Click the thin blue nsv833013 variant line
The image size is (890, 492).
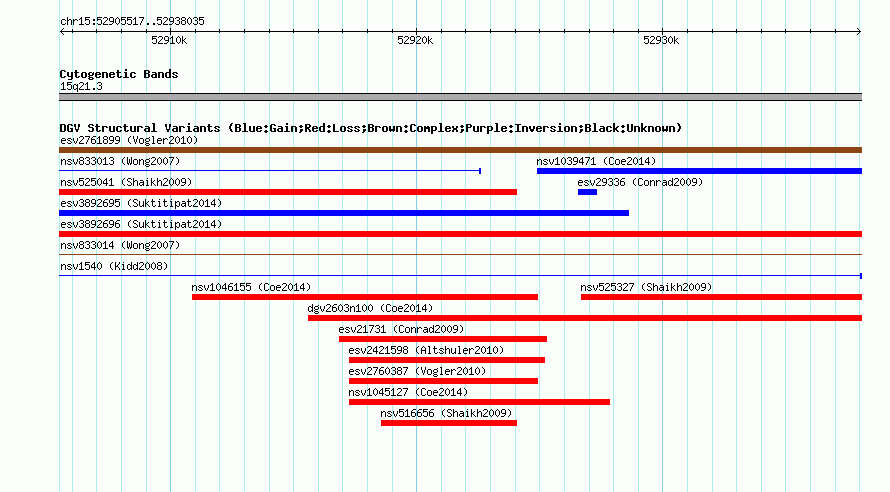click(270, 171)
